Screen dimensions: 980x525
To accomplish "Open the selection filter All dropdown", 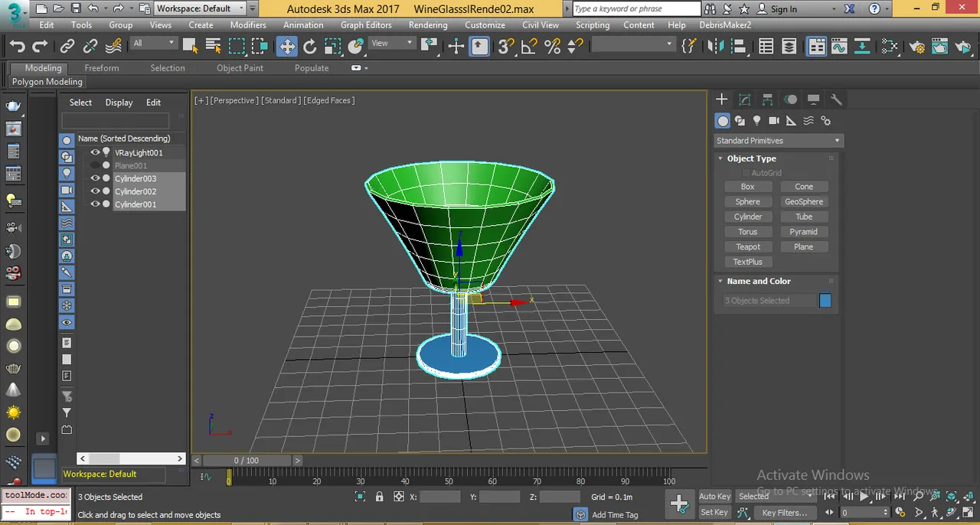I will 154,44.
